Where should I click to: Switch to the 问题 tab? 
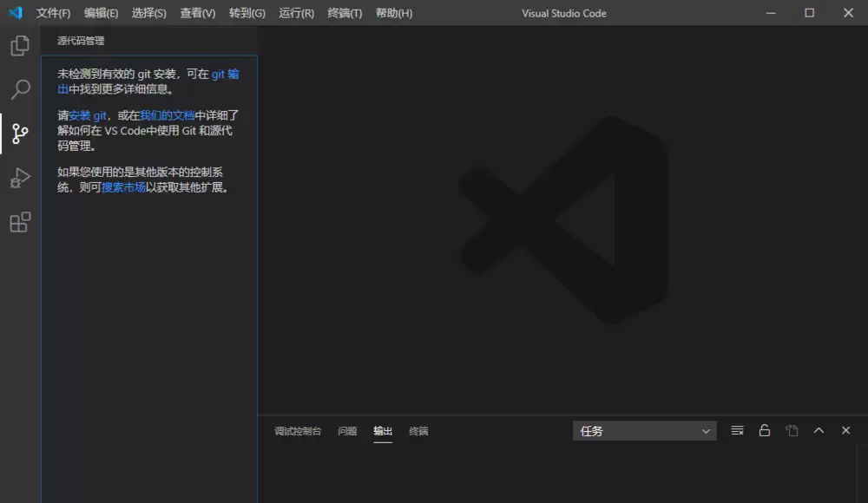tap(347, 431)
